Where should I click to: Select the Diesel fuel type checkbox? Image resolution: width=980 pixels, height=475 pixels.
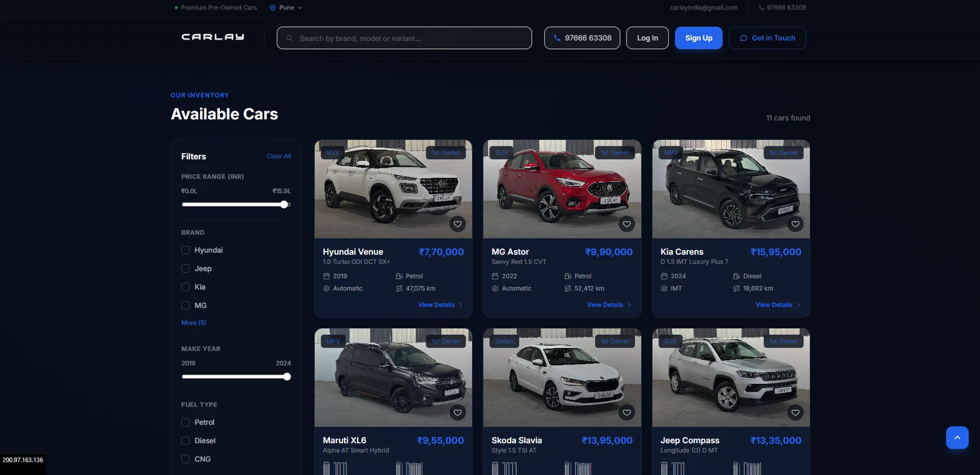(186, 441)
